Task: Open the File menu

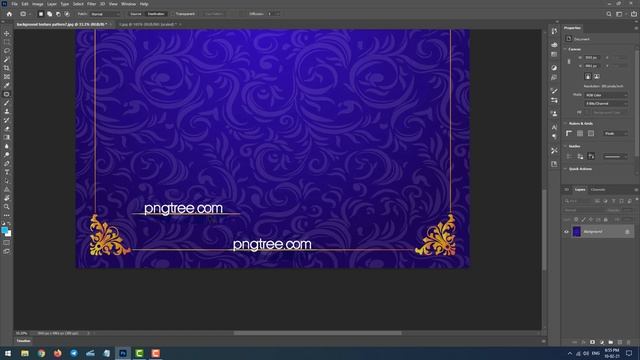Action: pyautogui.click(x=14, y=4)
